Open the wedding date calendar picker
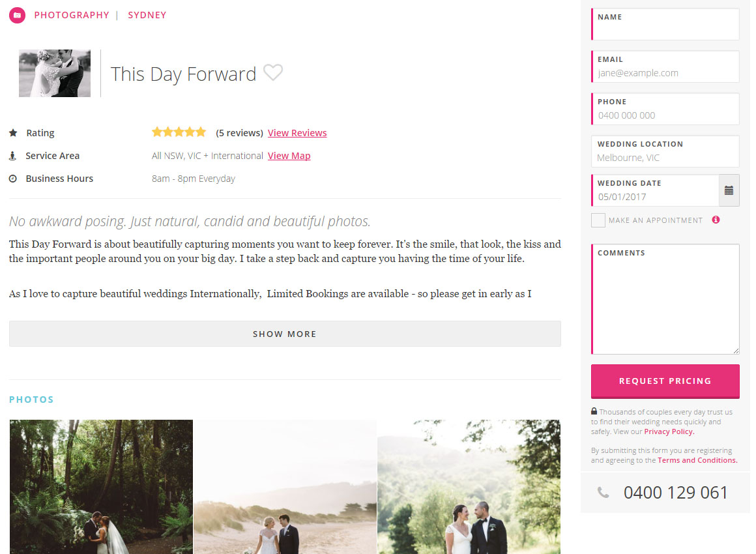This screenshot has height=554, width=756. pyautogui.click(x=729, y=190)
